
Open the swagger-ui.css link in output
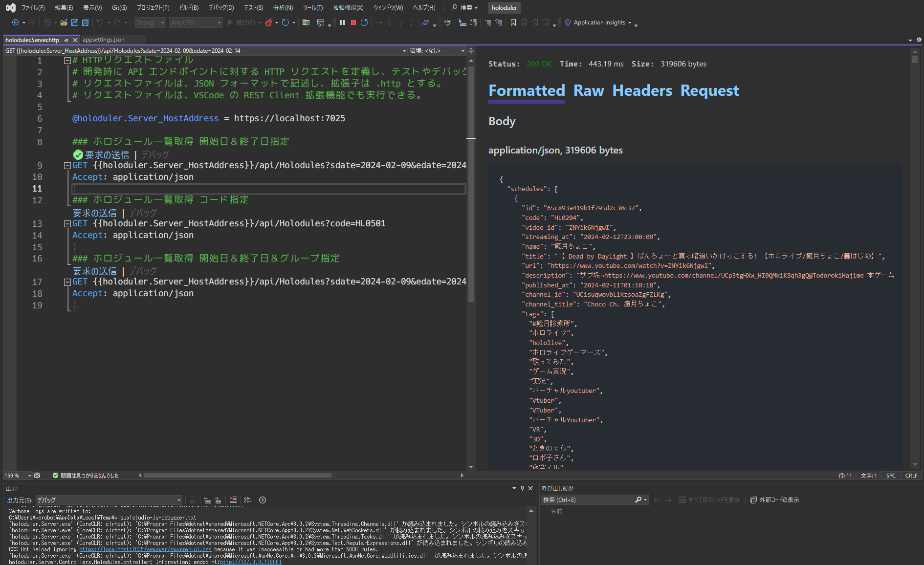[x=145, y=549]
